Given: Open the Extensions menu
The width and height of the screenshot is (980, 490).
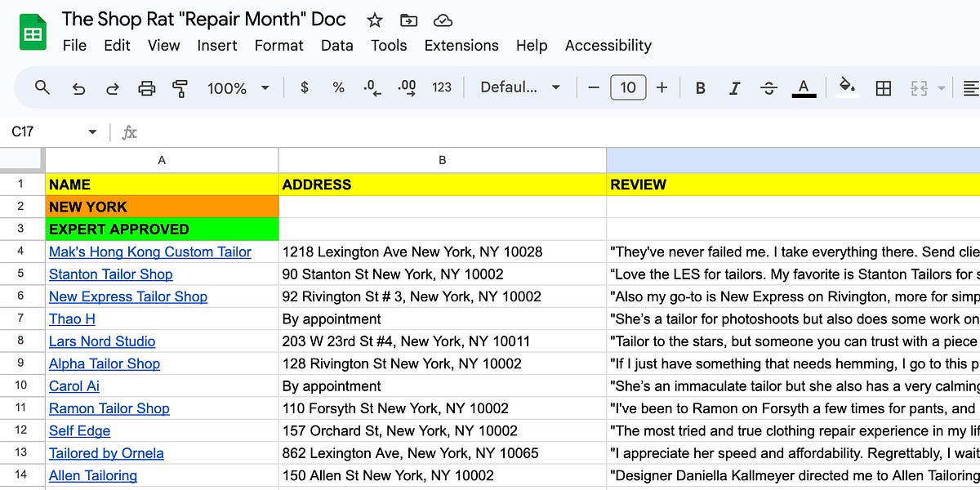Looking at the screenshot, I should (461, 45).
